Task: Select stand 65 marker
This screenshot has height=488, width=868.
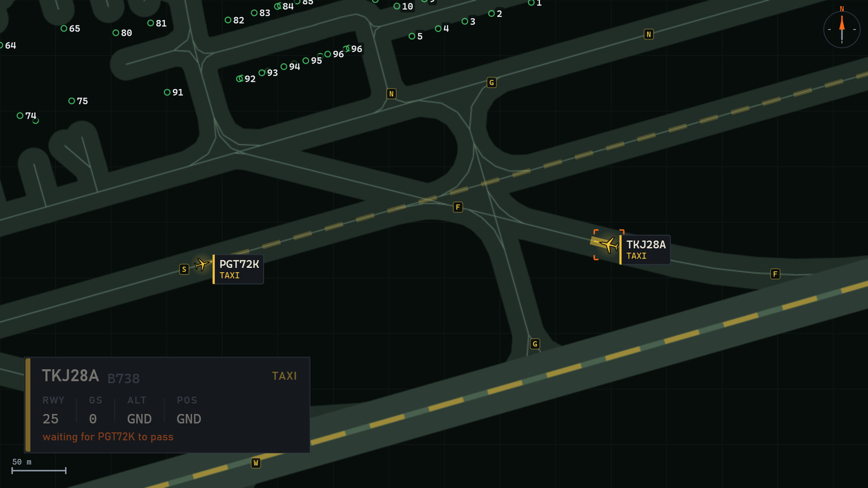Action: 64,28
